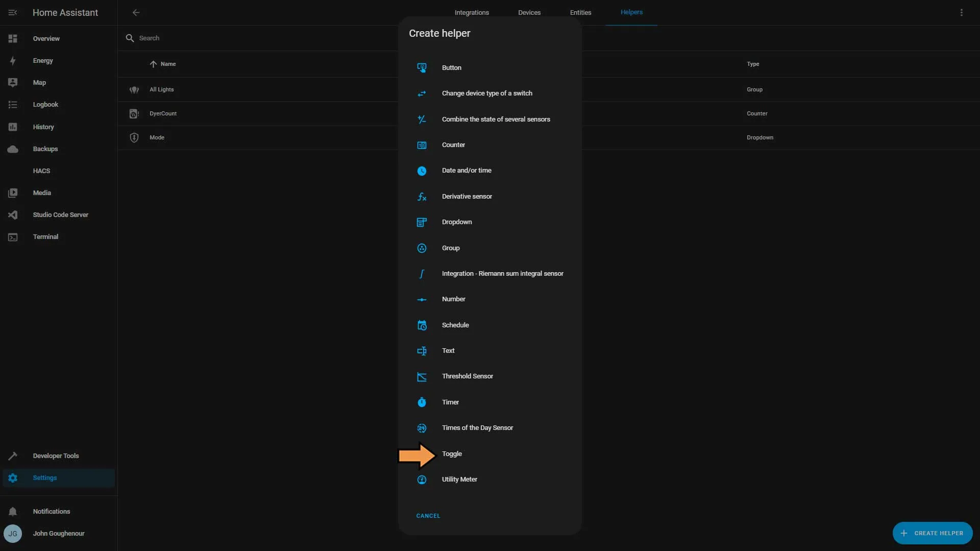The height and width of the screenshot is (551, 980).
Task: Switch to the Devices tab
Action: pos(529,12)
